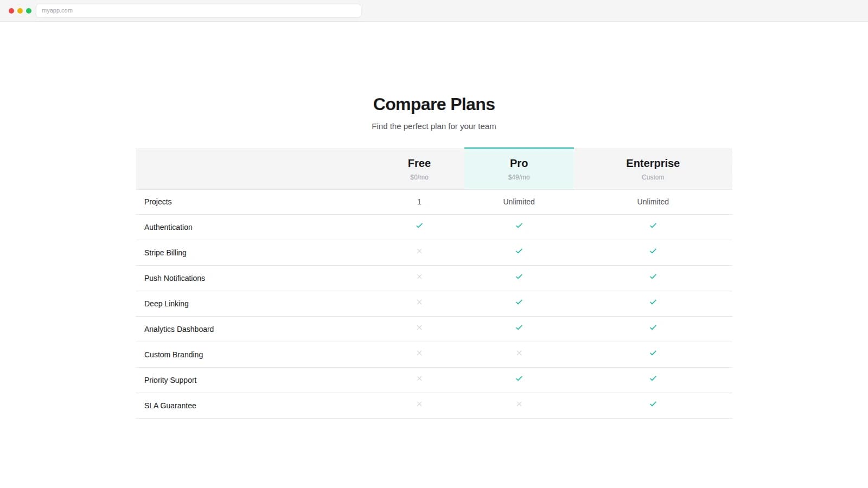Click the yellow minimize window dot
The height and width of the screenshot is (488, 868).
pos(20,11)
